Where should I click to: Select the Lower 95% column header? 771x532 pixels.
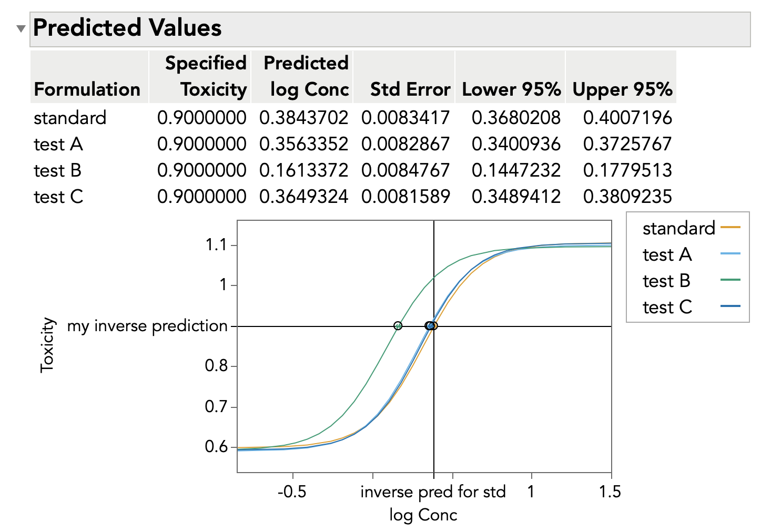pyautogui.click(x=511, y=89)
